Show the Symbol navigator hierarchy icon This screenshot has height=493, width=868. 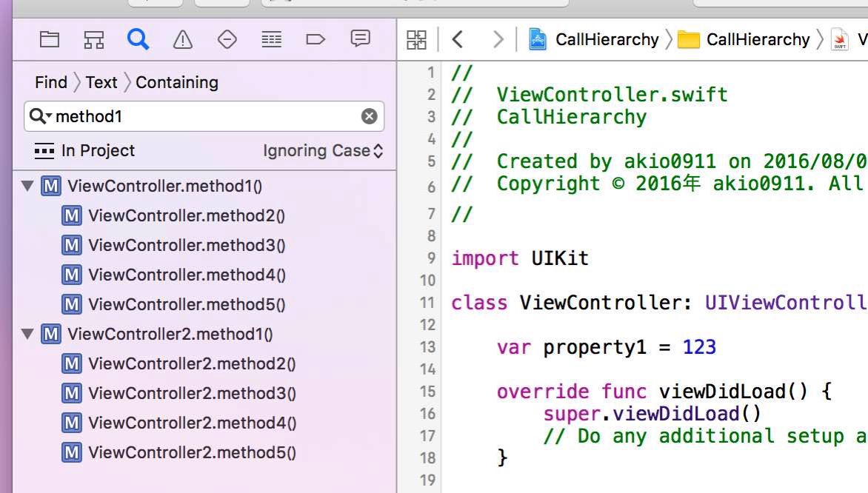coord(93,39)
